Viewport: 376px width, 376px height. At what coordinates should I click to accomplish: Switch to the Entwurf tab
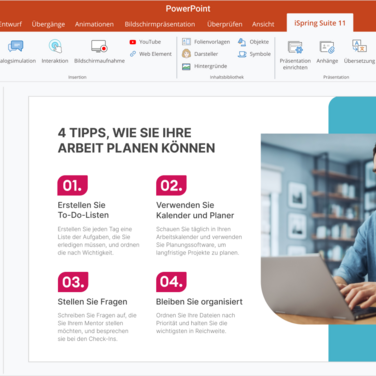(11, 24)
